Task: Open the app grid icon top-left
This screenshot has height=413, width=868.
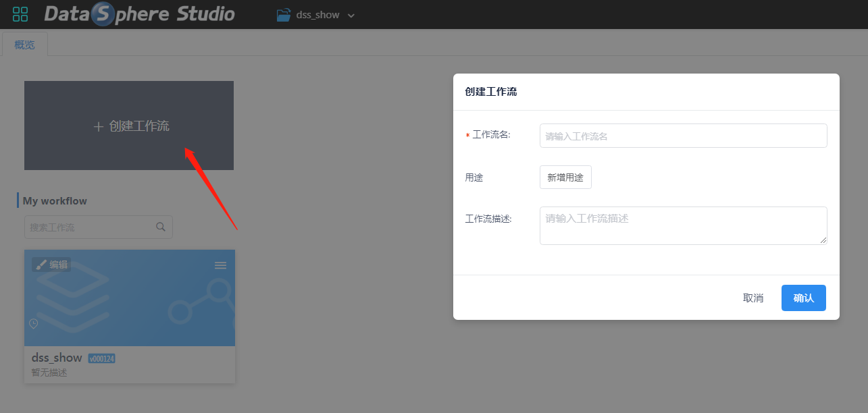Action: (x=20, y=14)
